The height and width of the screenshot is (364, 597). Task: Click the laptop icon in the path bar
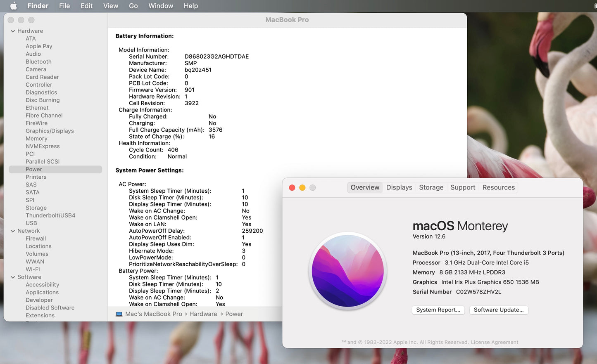coord(119,314)
